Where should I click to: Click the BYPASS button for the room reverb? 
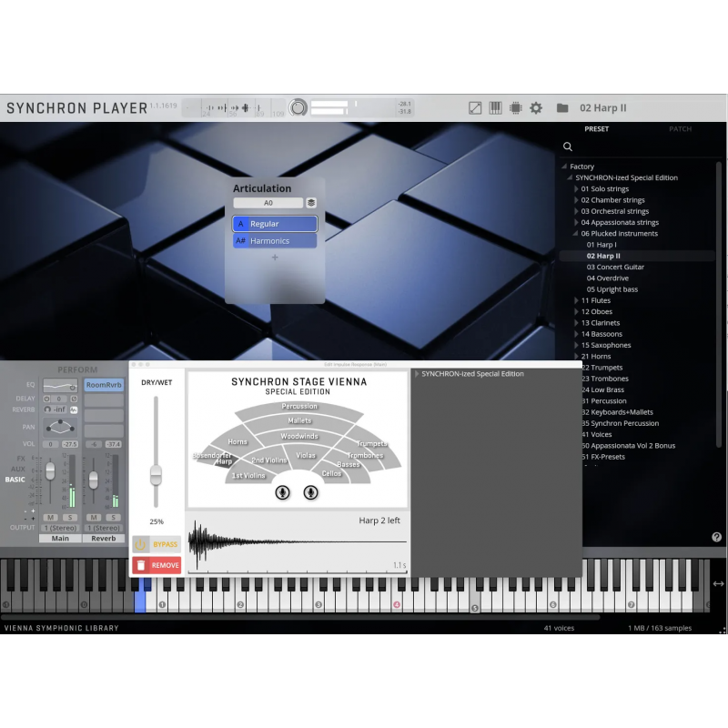tap(157, 543)
